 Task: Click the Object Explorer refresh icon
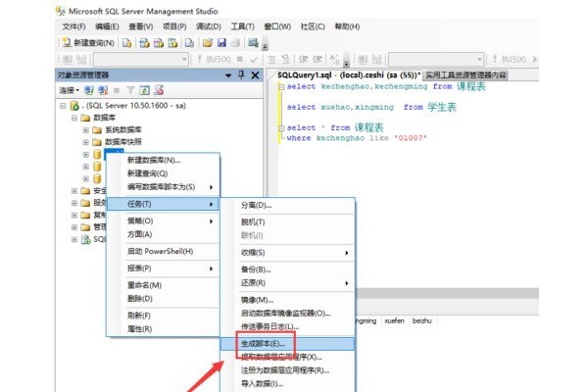click(144, 90)
